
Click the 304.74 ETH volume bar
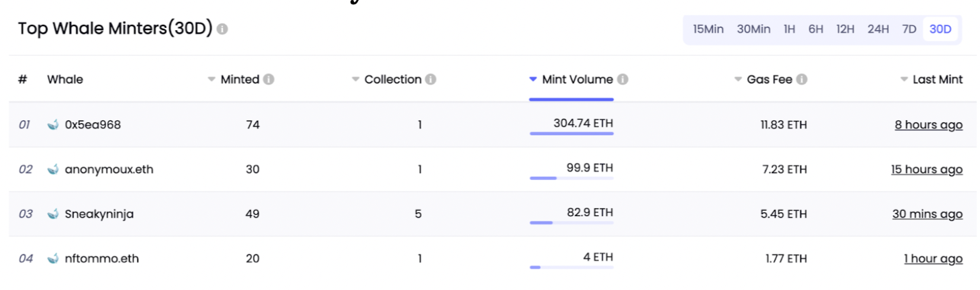coord(572,134)
